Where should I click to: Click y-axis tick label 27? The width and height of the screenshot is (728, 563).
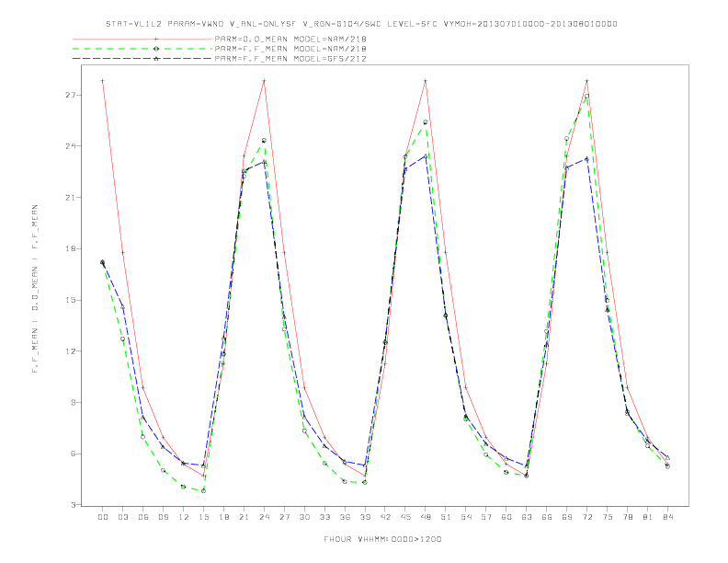click(x=71, y=95)
